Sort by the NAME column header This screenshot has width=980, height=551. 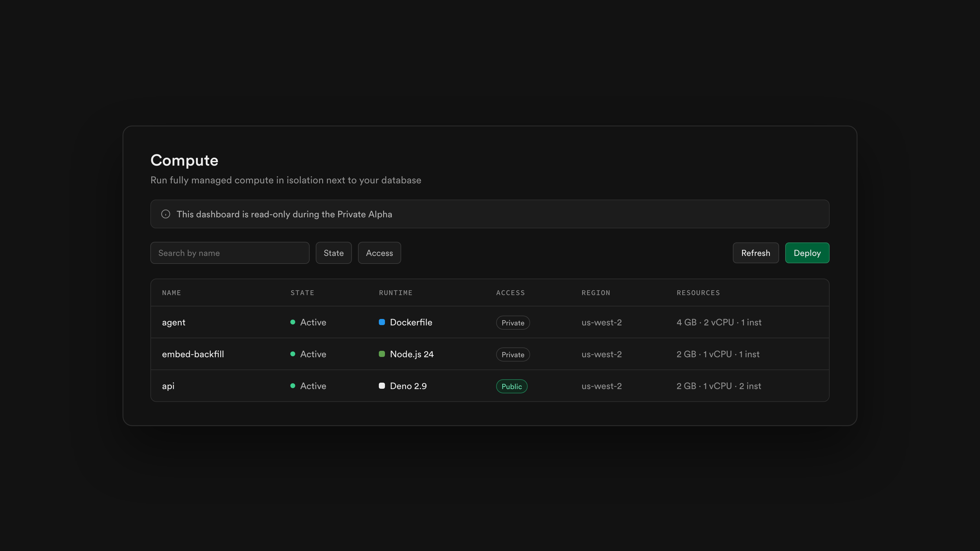171,293
